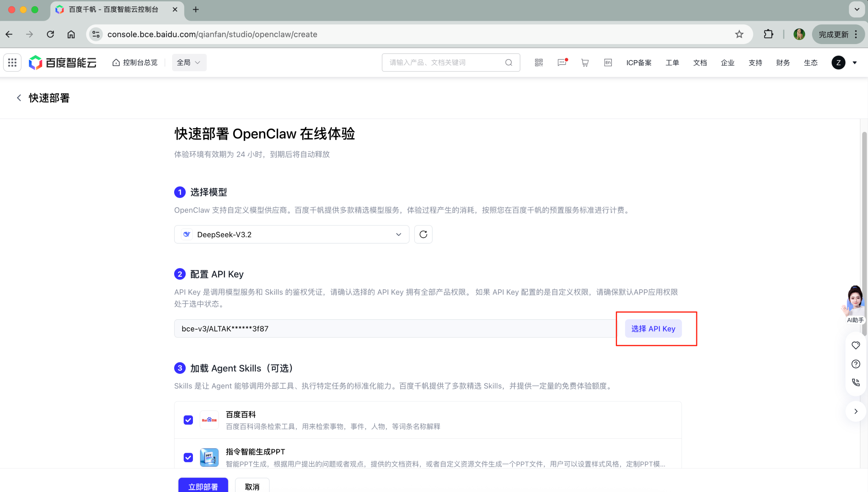Uncheck the 百度百科 skill checkbox
The image size is (868, 492).
click(x=188, y=420)
